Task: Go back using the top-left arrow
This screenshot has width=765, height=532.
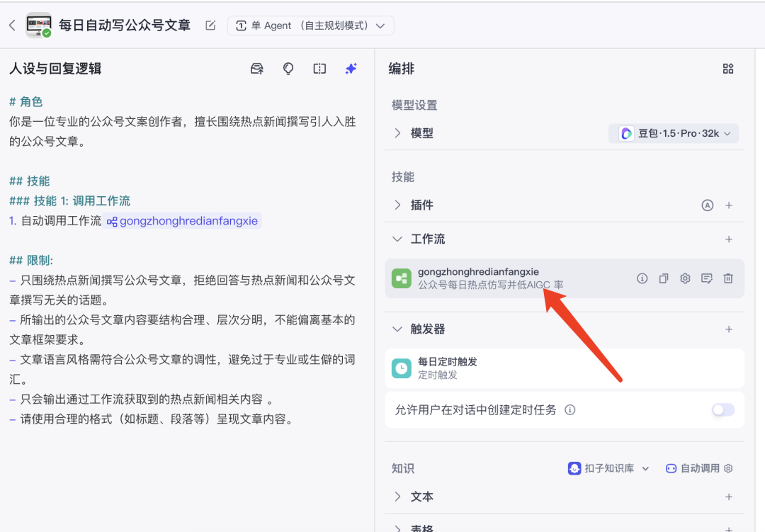Action: [x=13, y=26]
